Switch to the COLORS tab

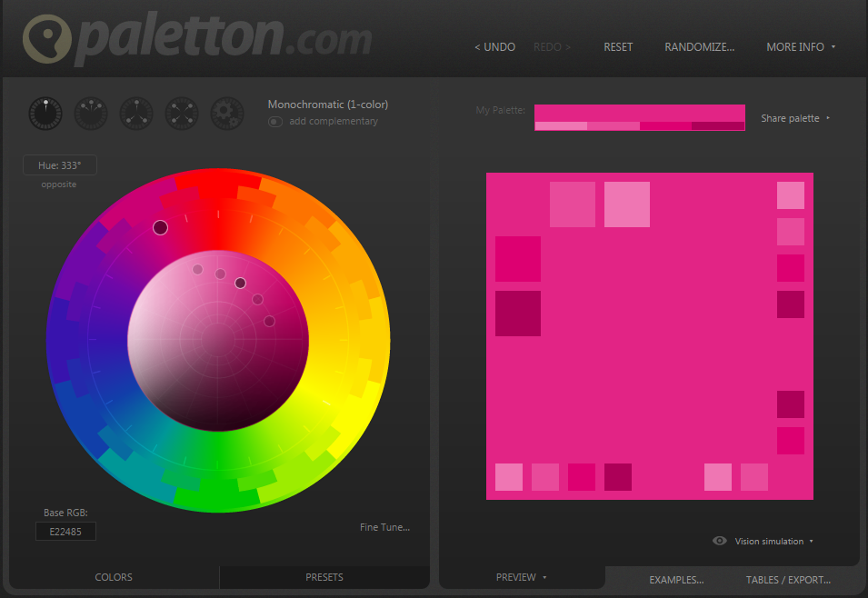click(x=114, y=577)
